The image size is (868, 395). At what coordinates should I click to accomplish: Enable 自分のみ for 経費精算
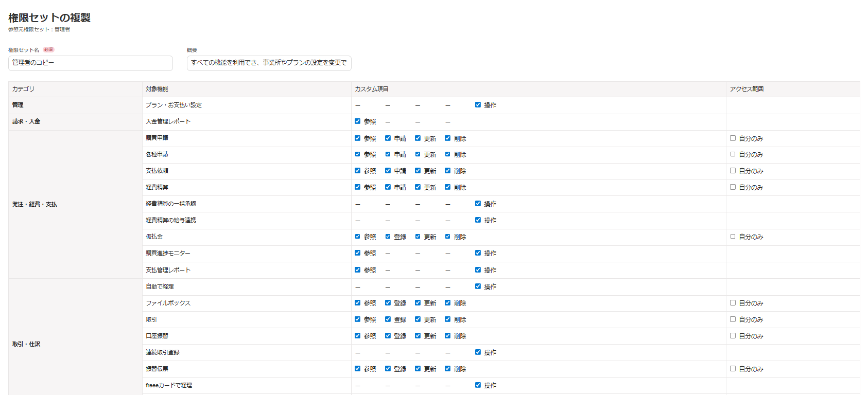click(733, 187)
